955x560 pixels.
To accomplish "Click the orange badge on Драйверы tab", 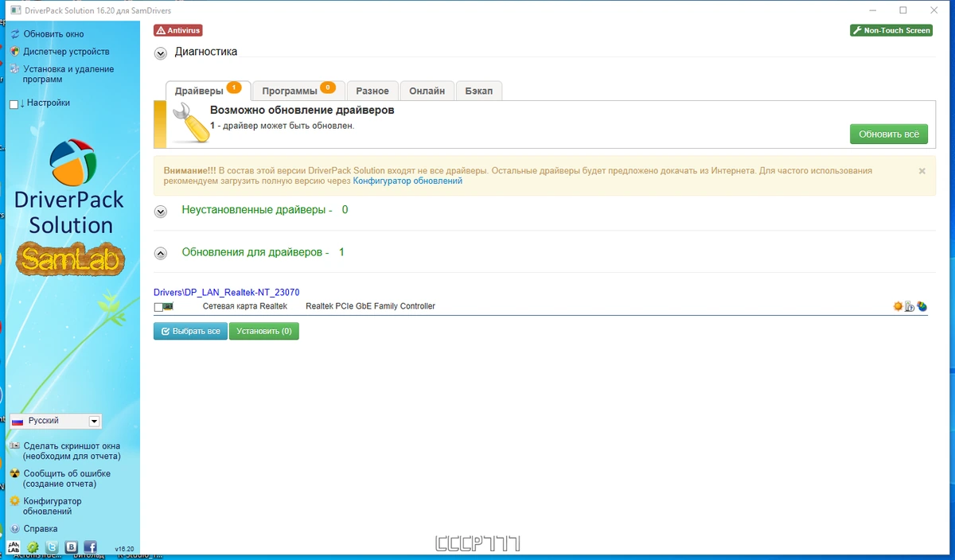I will [x=234, y=87].
